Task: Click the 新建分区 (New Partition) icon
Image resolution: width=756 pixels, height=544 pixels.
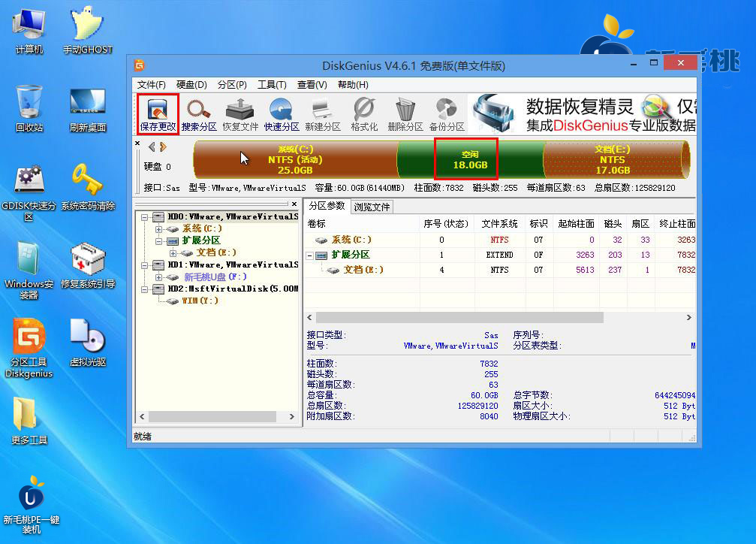Action: [x=323, y=115]
